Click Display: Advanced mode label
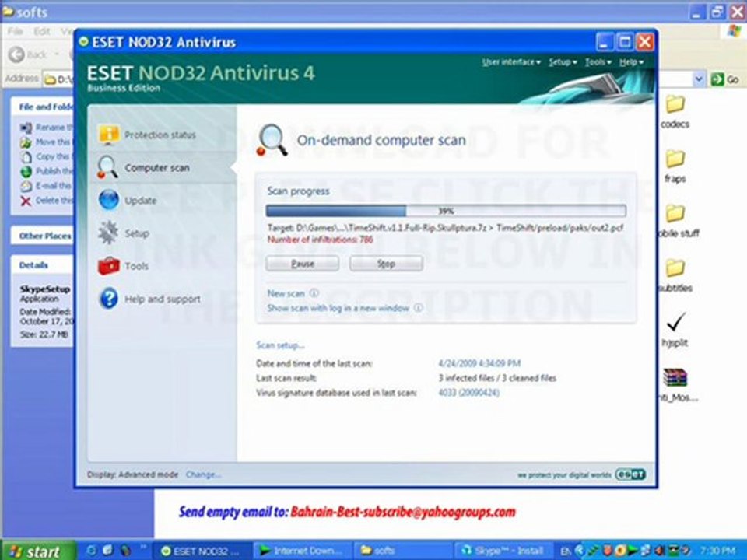Viewport: 747px width, 560px height. (132, 474)
